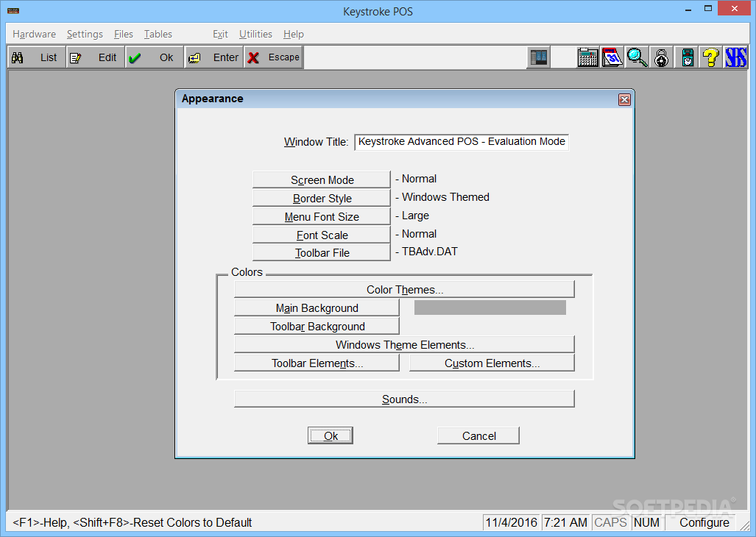Image resolution: width=756 pixels, height=537 pixels.
Task: Click the Edit notepad toolbar button
Action: pyautogui.click(x=96, y=57)
